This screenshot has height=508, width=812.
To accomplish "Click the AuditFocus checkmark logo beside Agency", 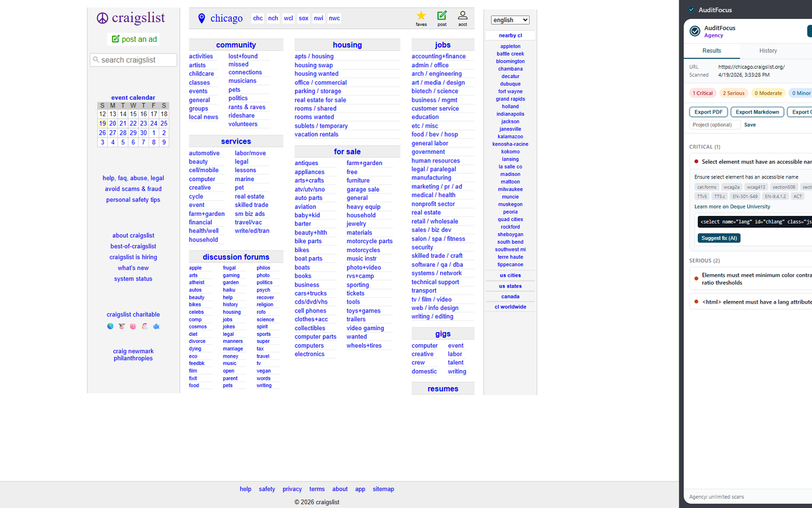I will tap(695, 31).
